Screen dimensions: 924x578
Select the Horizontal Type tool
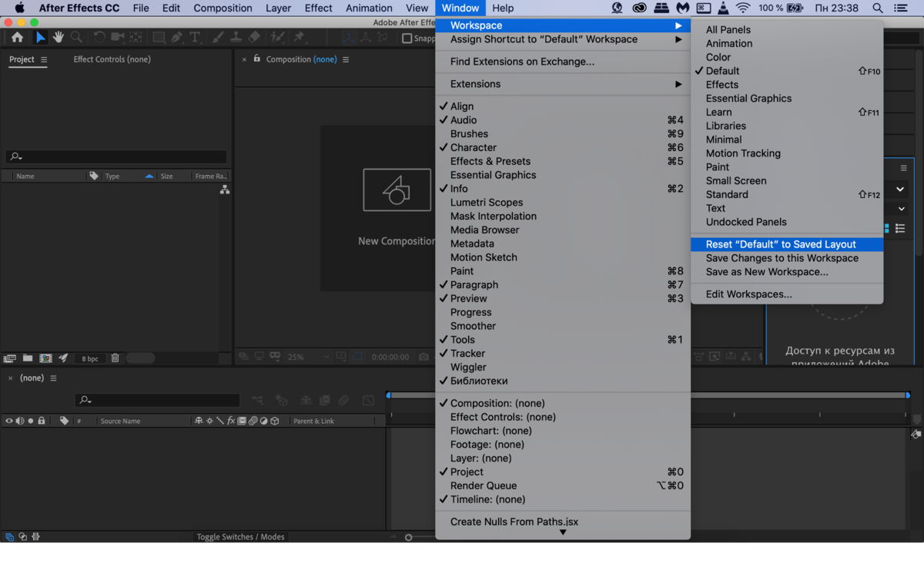(x=195, y=37)
